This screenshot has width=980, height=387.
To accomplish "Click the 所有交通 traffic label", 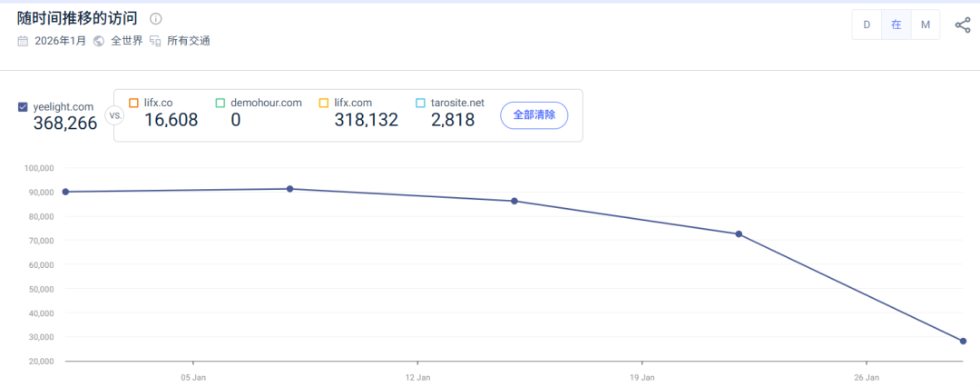I will pyautogui.click(x=189, y=41).
